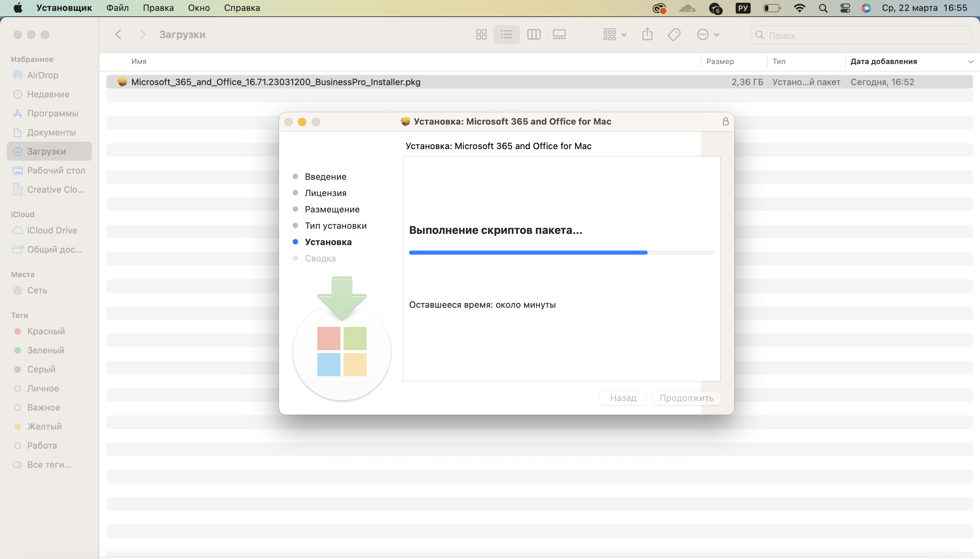Screen dimensions: 980x559
Task: Expand the Места sidebar section
Action: [x=23, y=274]
